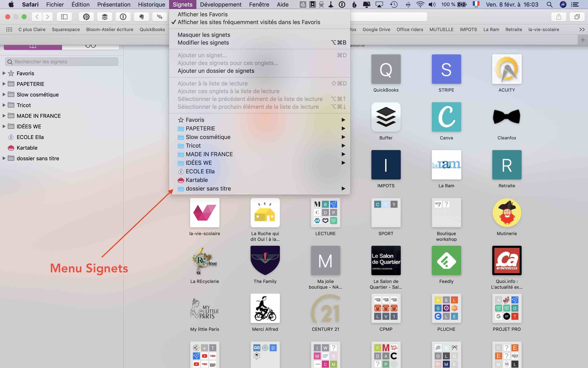This screenshot has width=588, height=368.
Task: Choose Modifier les signets menu item
Action: [x=260, y=43]
